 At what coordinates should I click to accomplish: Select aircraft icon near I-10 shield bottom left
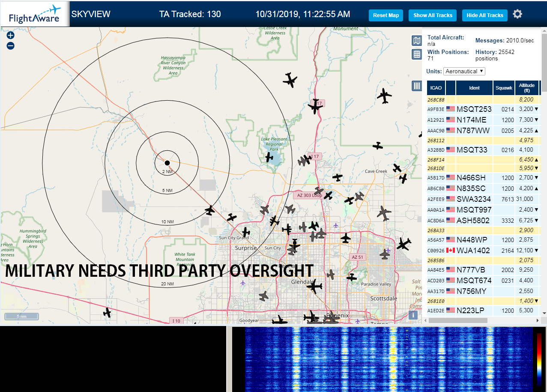pyautogui.click(x=107, y=313)
